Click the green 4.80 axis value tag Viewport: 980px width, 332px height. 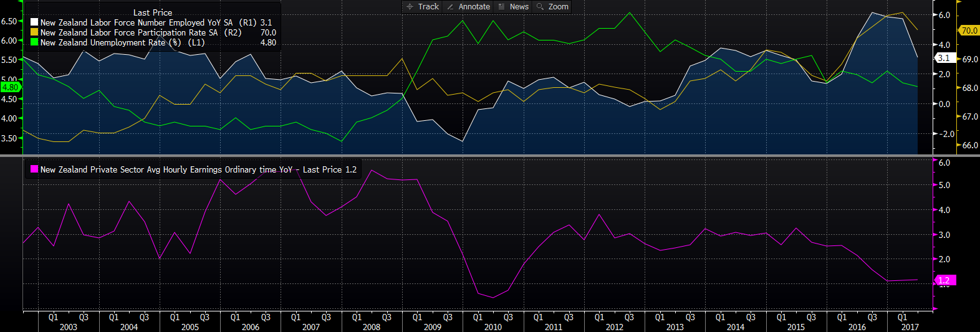pos(11,87)
